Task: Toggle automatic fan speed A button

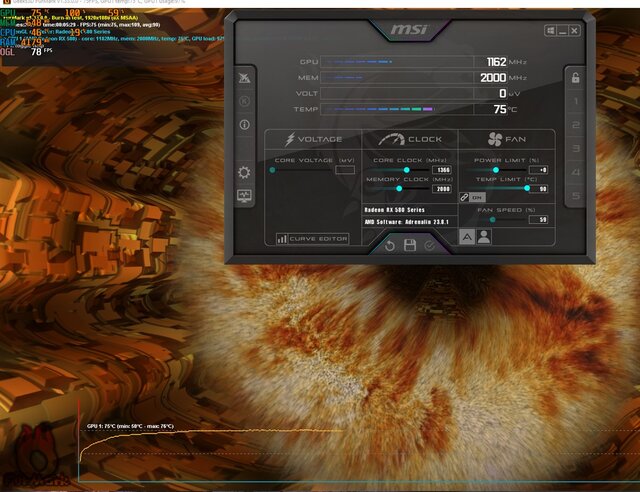Action: 466,237
